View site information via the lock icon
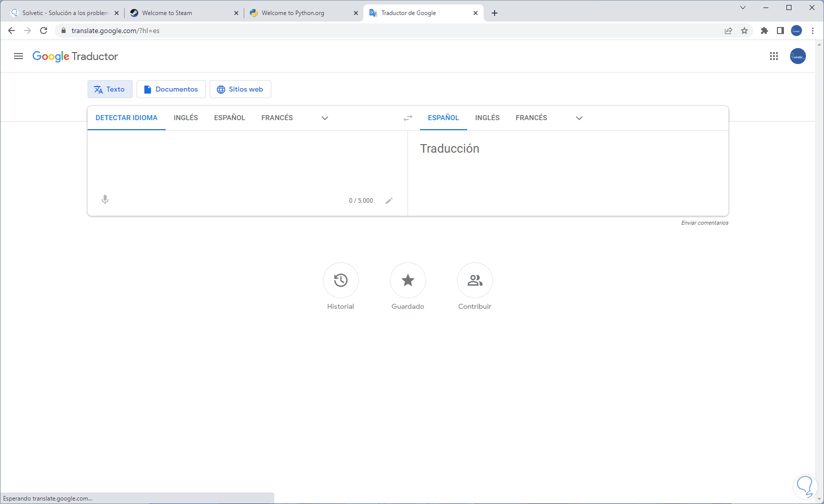The width and height of the screenshot is (824, 504). (63, 31)
